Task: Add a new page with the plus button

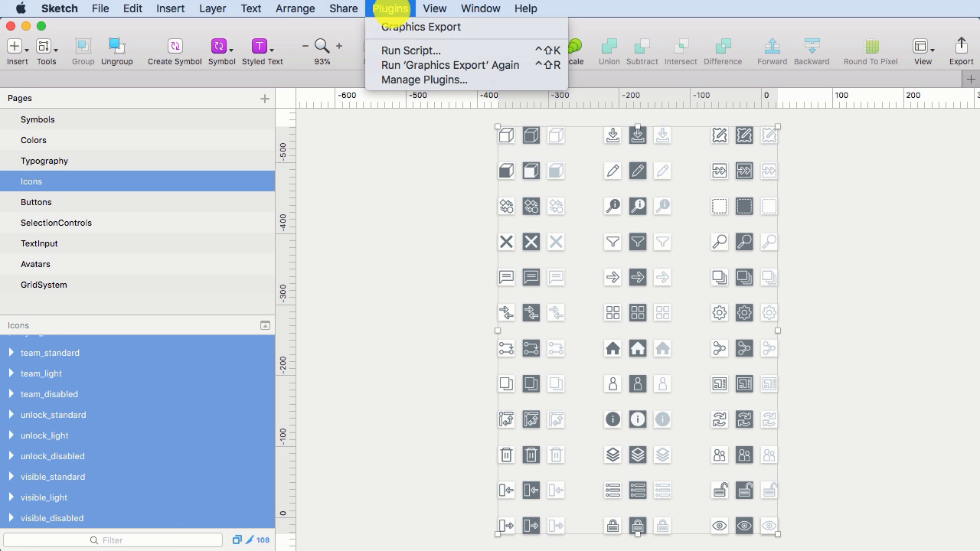Action: click(x=264, y=98)
